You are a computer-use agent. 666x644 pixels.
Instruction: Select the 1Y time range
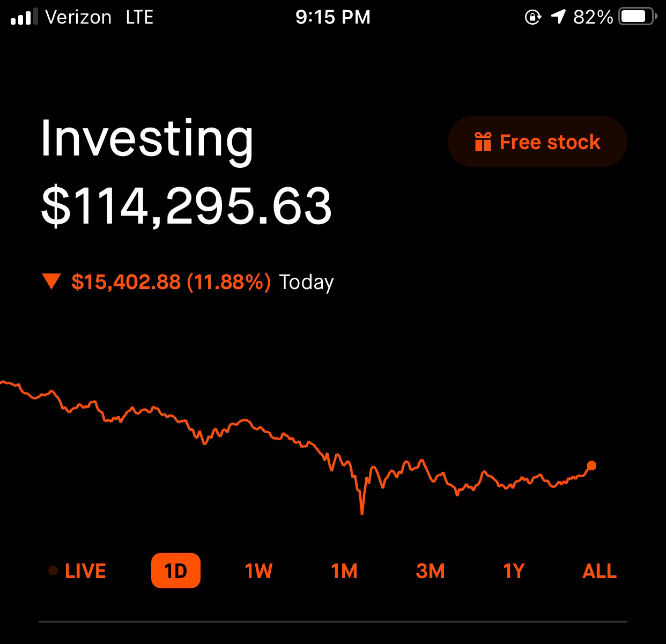tap(514, 571)
